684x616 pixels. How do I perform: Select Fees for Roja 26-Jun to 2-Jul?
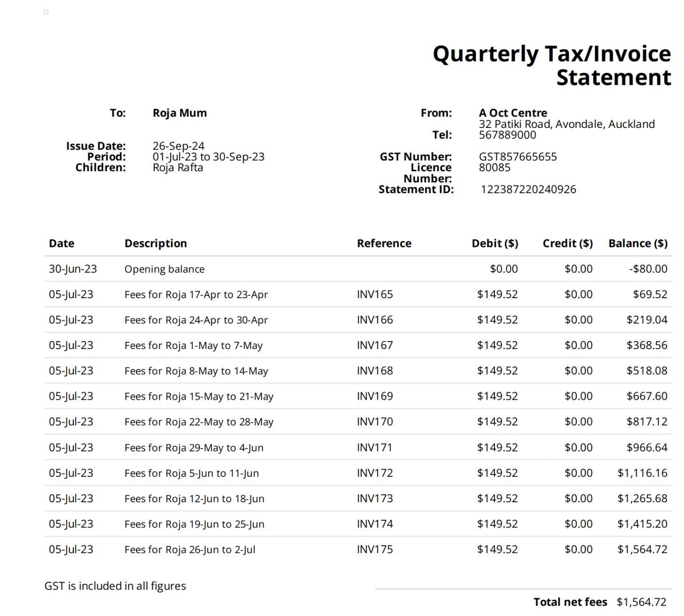pos(190,549)
